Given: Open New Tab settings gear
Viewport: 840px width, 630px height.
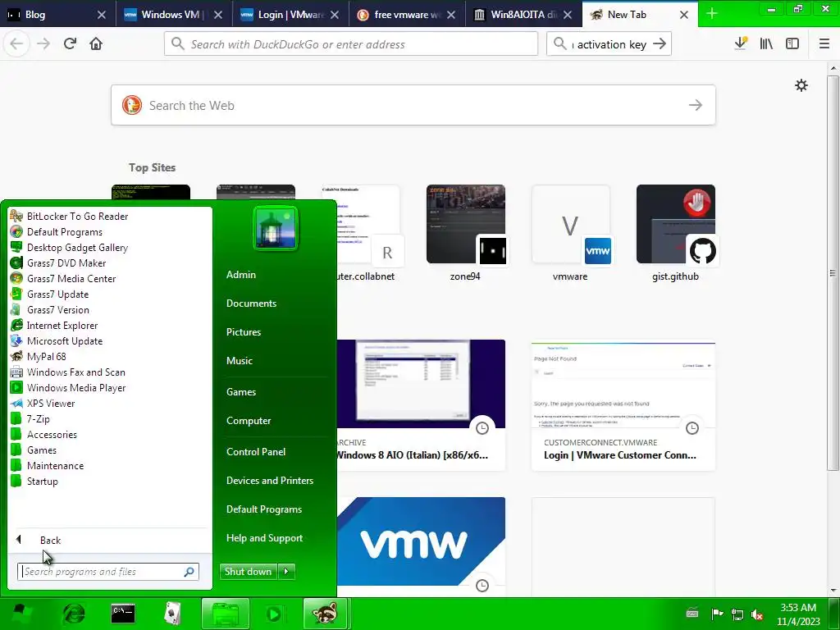Looking at the screenshot, I should pyautogui.click(x=801, y=85).
